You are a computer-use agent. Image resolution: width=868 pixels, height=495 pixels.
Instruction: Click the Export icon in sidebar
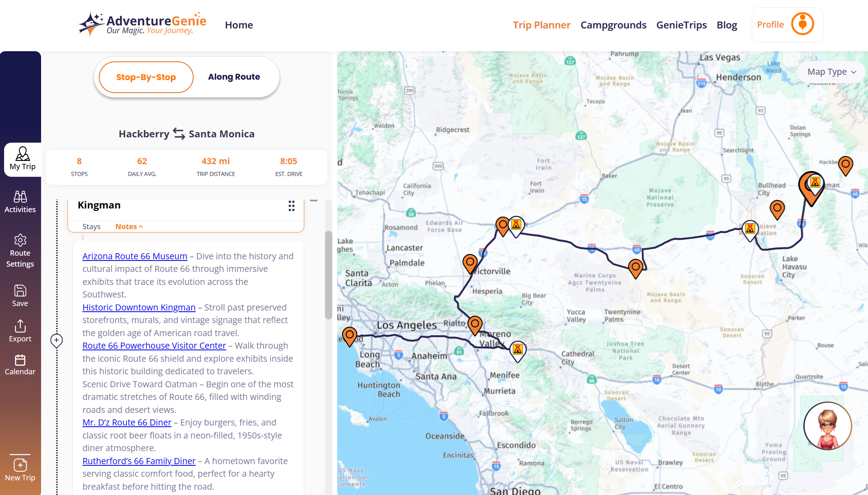coord(20,331)
